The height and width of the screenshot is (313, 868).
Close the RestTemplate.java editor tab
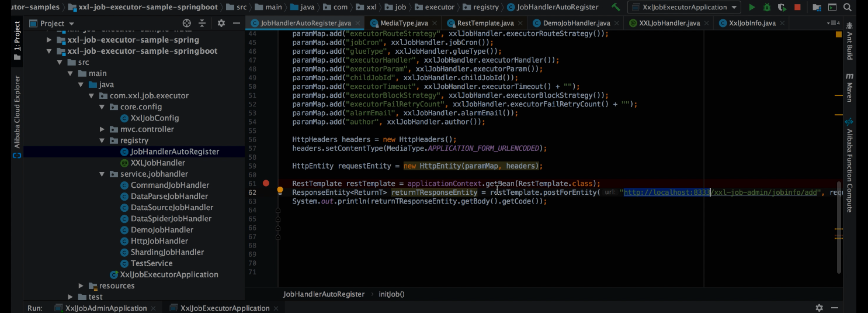tap(522, 23)
